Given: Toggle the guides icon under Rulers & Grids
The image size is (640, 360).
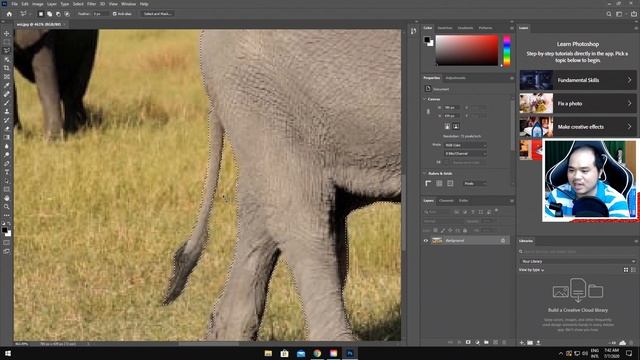Looking at the screenshot, I should (450, 184).
